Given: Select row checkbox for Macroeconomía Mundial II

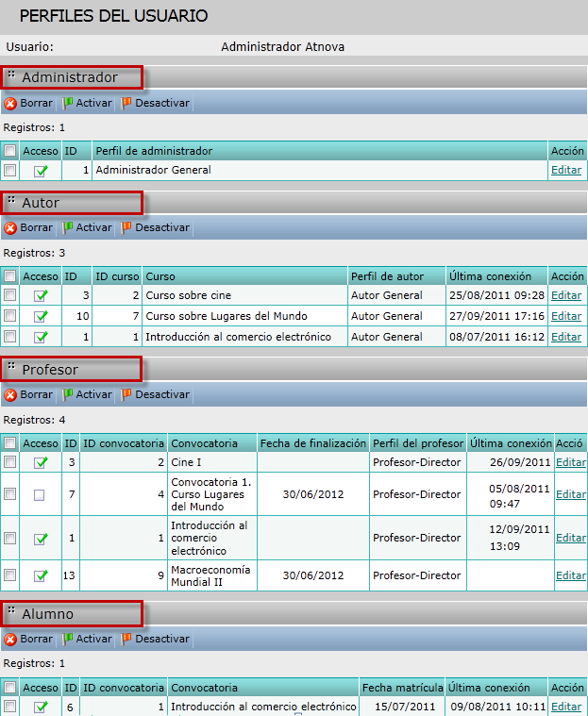Looking at the screenshot, I should pyautogui.click(x=9, y=574).
